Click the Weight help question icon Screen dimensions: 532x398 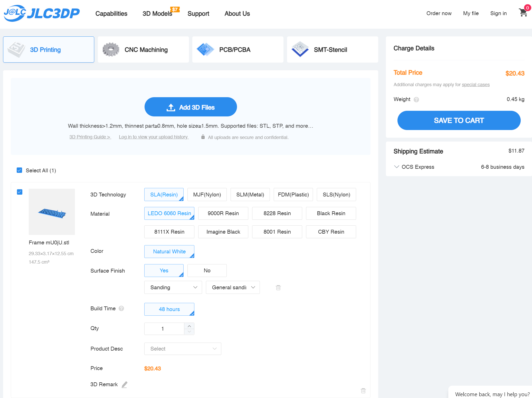pyautogui.click(x=416, y=99)
